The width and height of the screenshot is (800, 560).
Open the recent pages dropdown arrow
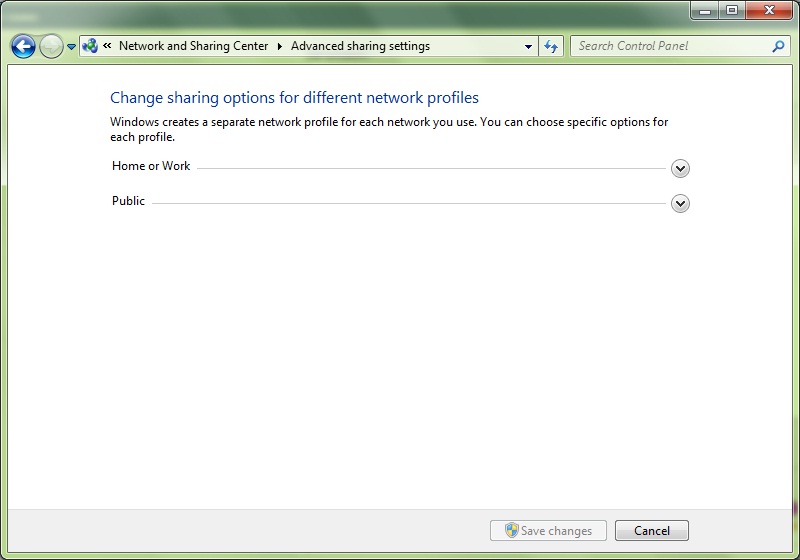[71, 47]
